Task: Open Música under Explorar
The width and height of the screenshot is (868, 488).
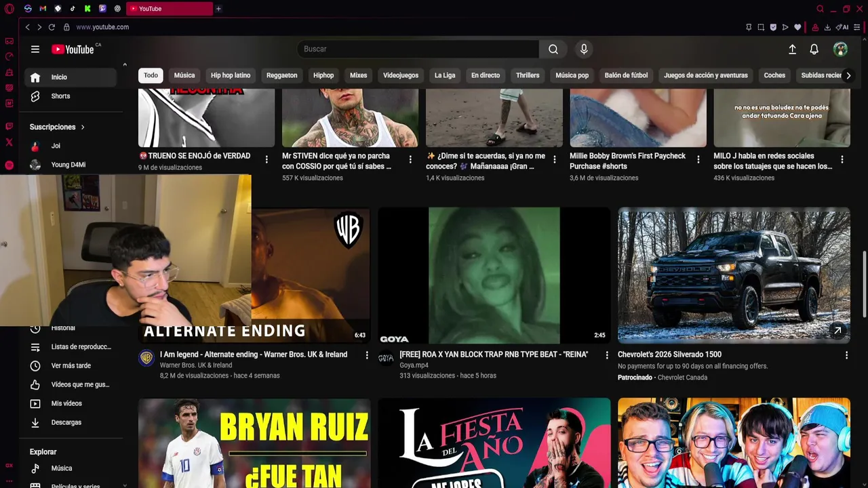Action: pyautogui.click(x=71, y=468)
